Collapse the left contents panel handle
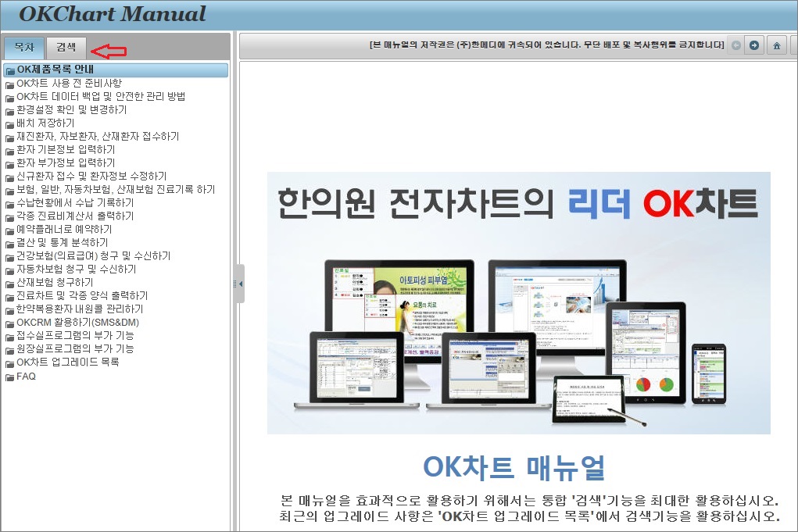The height and width of the screenshot is (532, 798). pyautogui.click(x=238, y=284)
